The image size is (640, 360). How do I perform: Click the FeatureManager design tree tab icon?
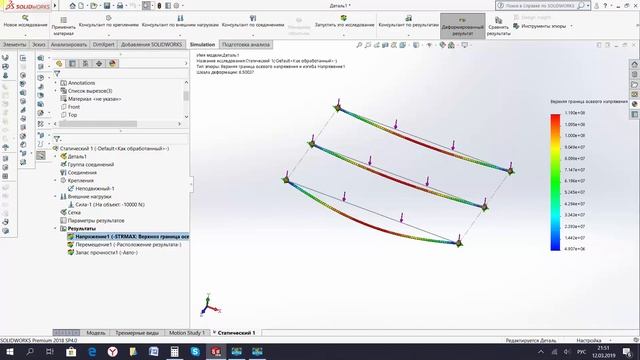click(x=59, y=63)
